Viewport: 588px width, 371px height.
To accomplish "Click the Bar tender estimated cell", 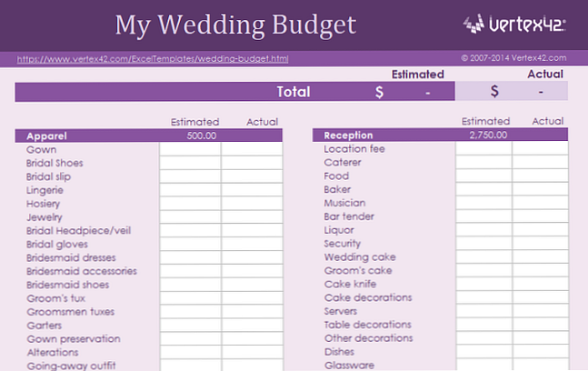I will 483,216.
